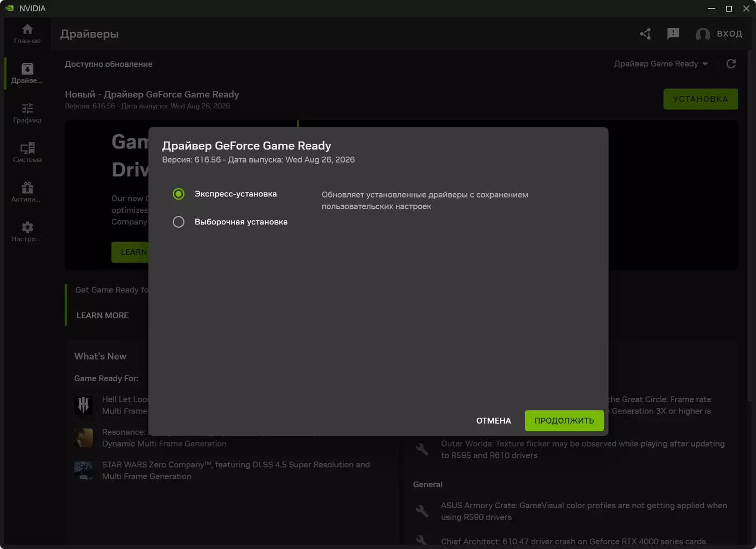This screenshot has width=756, height=549.
Task: Click the share icon in header
Action: click(x=645, y=34)
